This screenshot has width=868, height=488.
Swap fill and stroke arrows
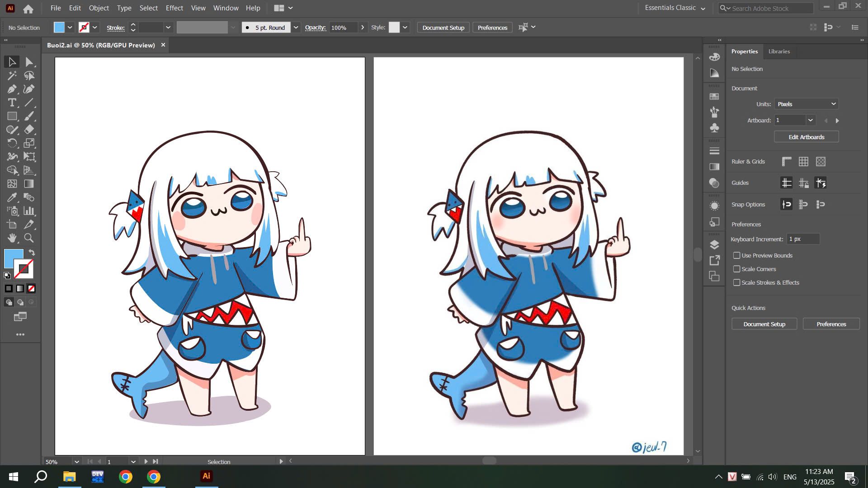pos(32,252)
